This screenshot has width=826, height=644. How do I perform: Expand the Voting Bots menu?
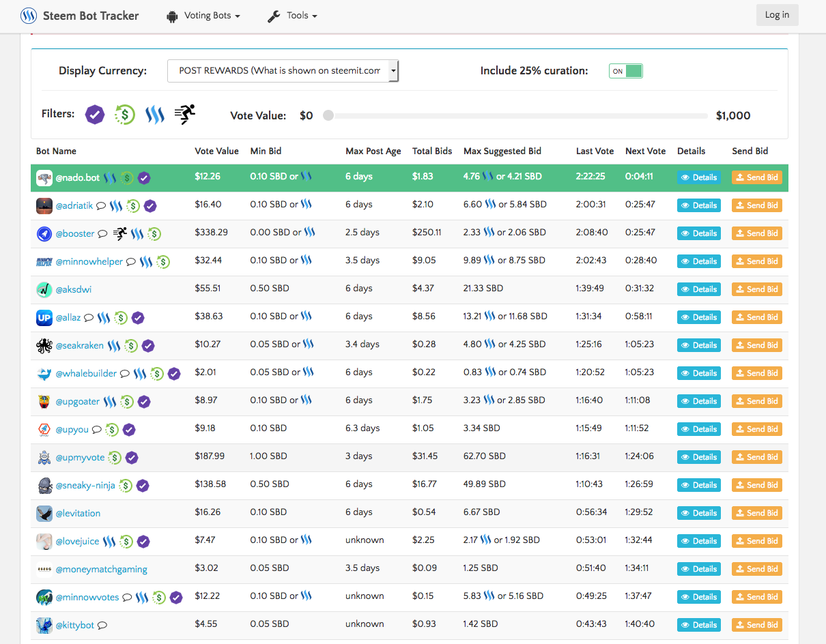pos(203,16)
